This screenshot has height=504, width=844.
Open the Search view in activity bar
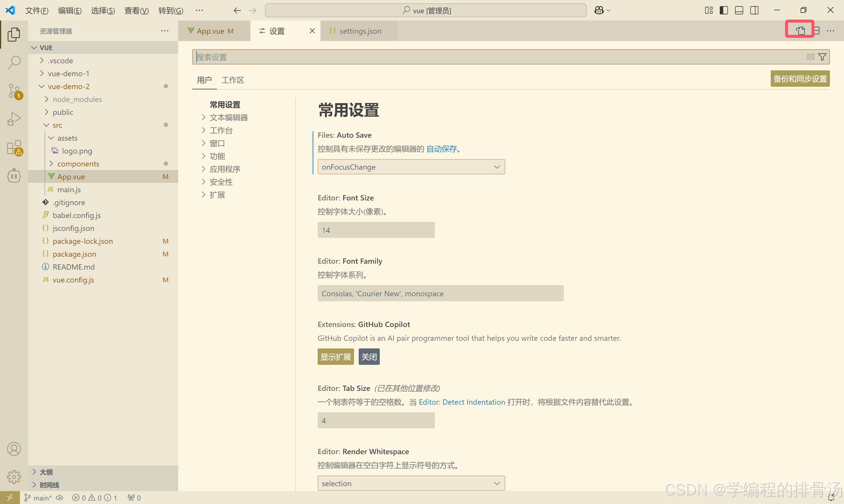(14, 62)
